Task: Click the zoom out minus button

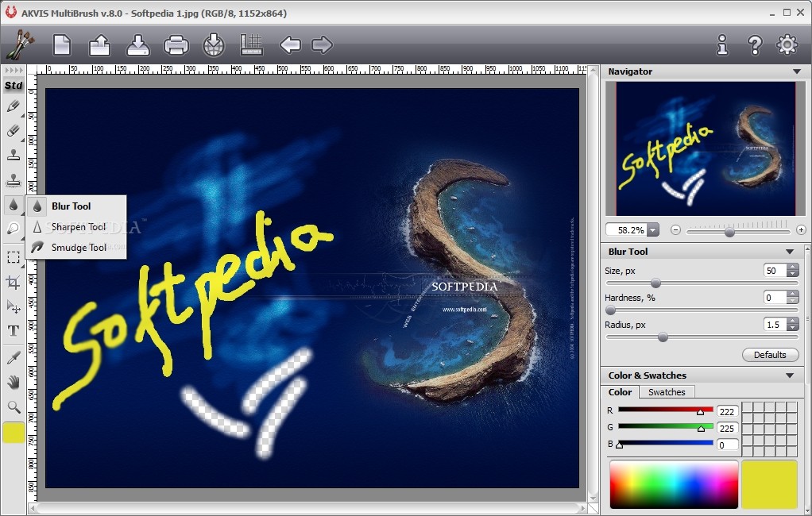Action: pyautogui.click(x=675, y=229)
